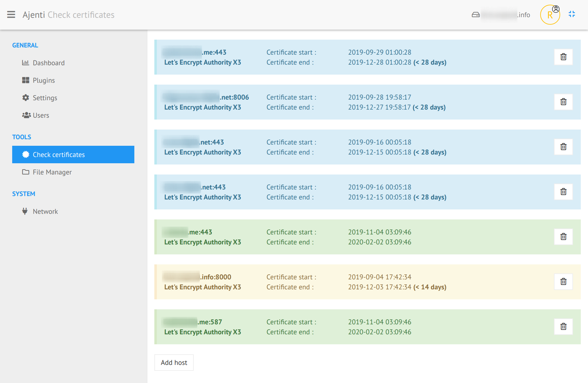This screenshot has height=383, width=588.
Task: Click the Network plug icon
Action: point(25,211)
